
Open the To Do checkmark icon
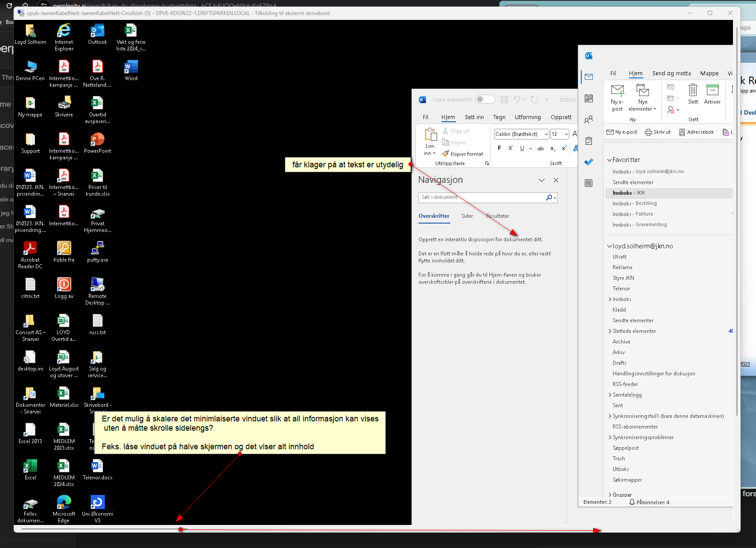click(x=588, y=162)
